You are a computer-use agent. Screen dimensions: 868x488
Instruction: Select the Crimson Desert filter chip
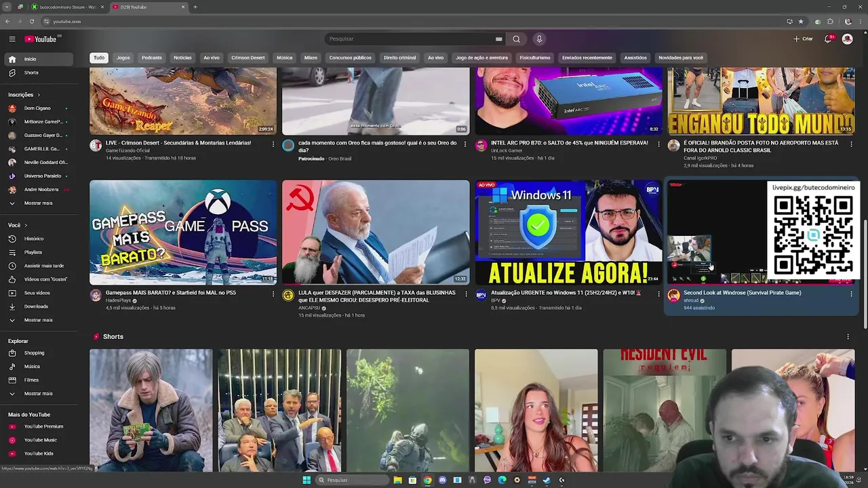coord(248,58)
